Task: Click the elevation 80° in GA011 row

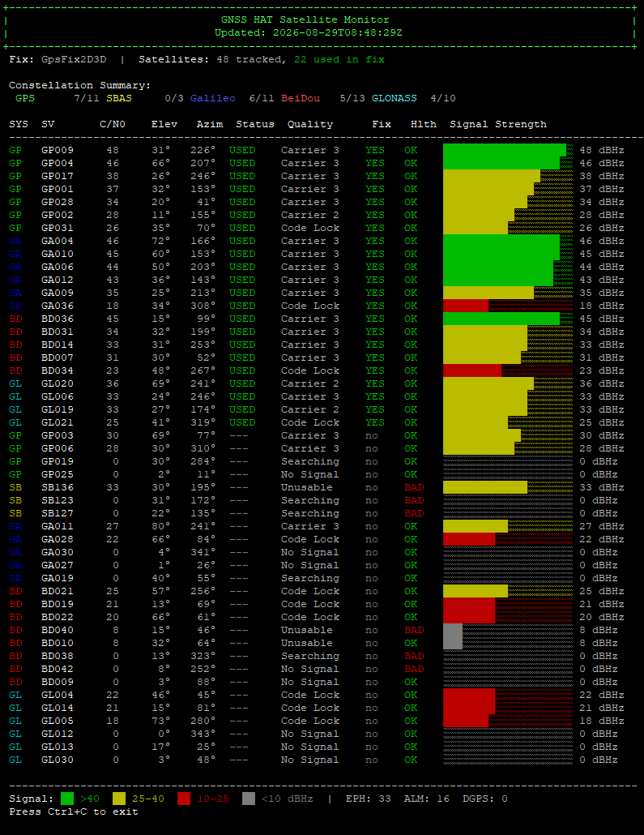Action: point(161,526)
